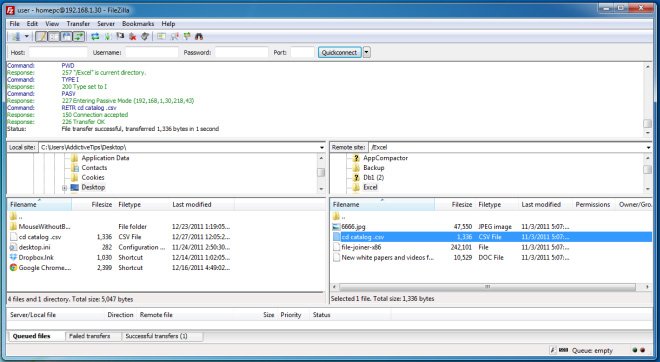
Task: Click the remote file list horizontal scrollbar
Action: [487, 287]
